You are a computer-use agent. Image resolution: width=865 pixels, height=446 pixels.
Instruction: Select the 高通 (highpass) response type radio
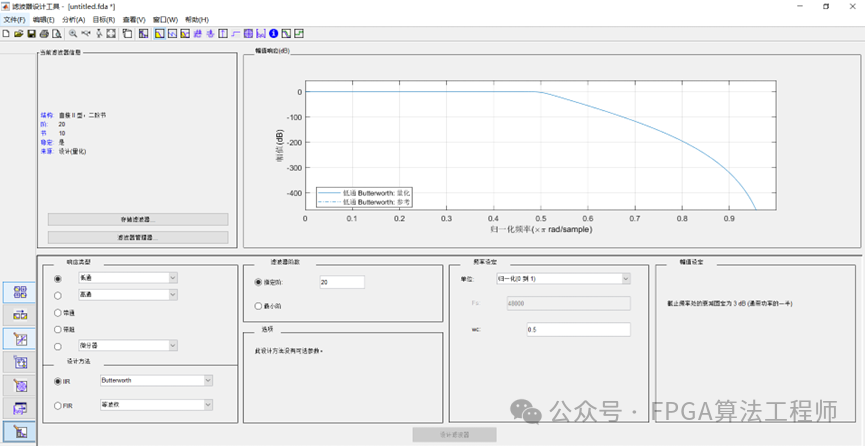[x=58, y=295]
